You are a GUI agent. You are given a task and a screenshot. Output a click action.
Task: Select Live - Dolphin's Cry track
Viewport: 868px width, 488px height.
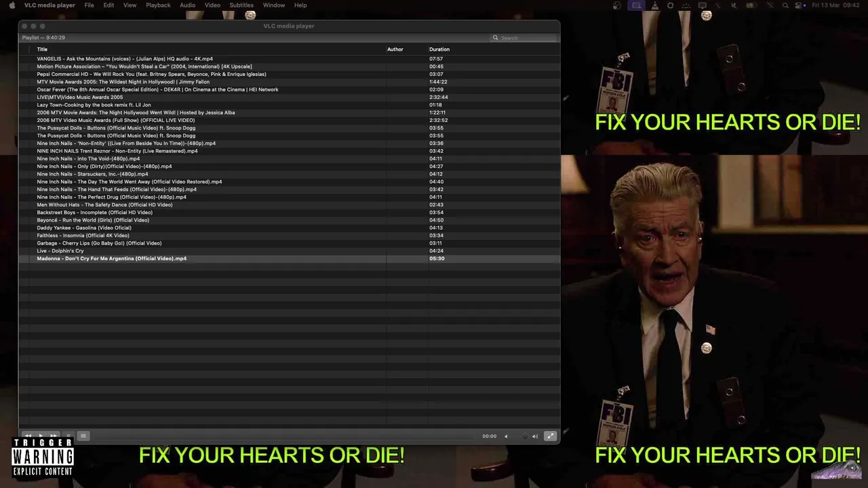point(290,251)
